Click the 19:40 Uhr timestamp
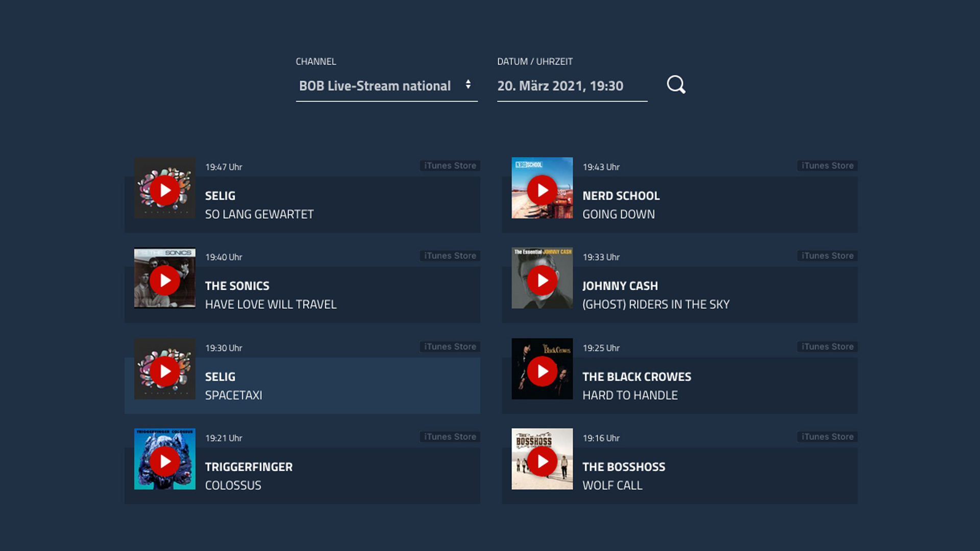This screenshot has width=980, height=551. [x=224, y=257]
